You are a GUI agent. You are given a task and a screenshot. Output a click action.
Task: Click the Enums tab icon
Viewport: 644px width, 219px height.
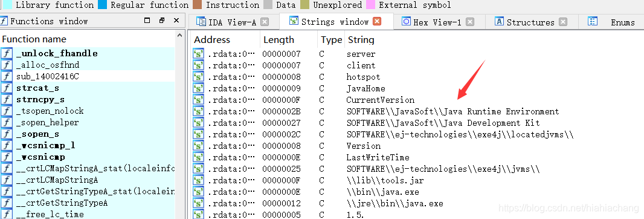593,22
